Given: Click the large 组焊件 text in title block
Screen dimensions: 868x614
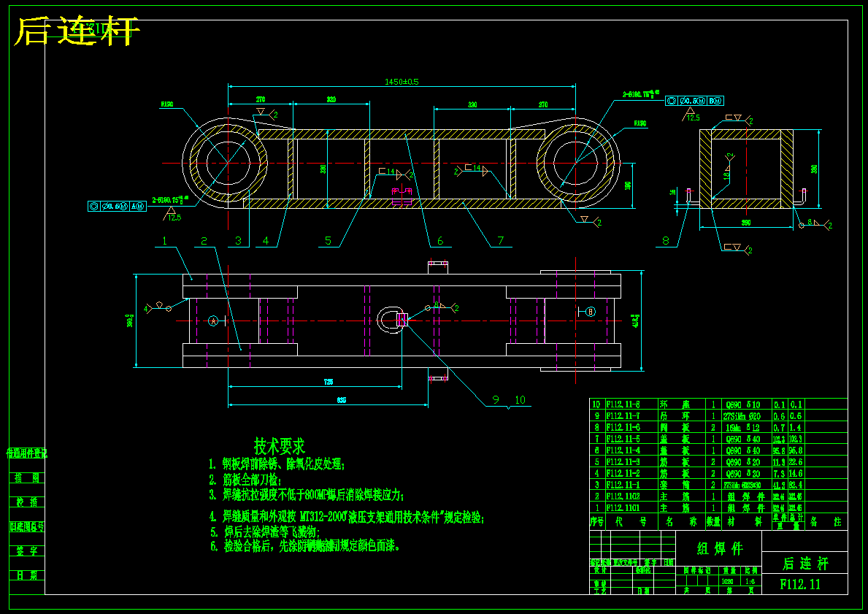Looking at the screenshot, I should coord(720,549).
